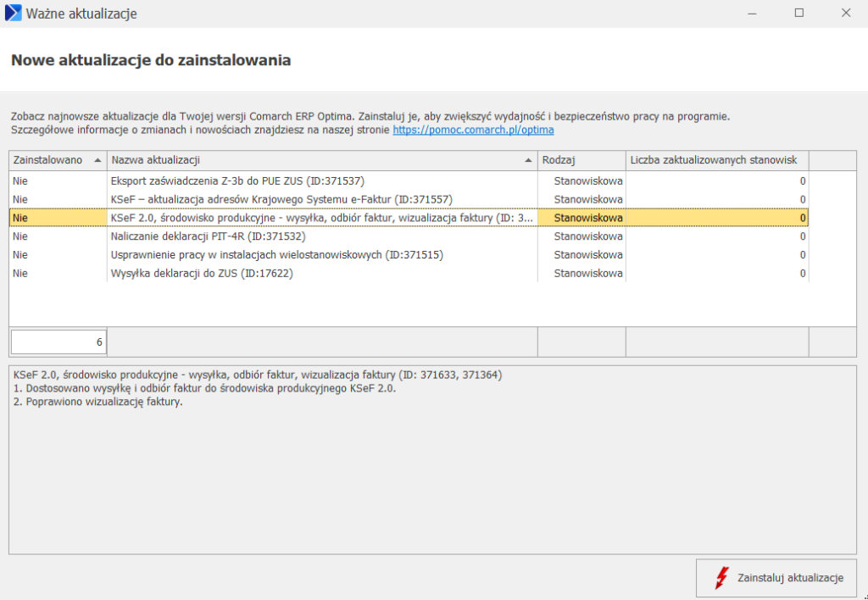Click the Stanowiskowa cell of the PIT-4R row
Image resolution: width=868 pixels, height=600 pixels.
point(587,236)
